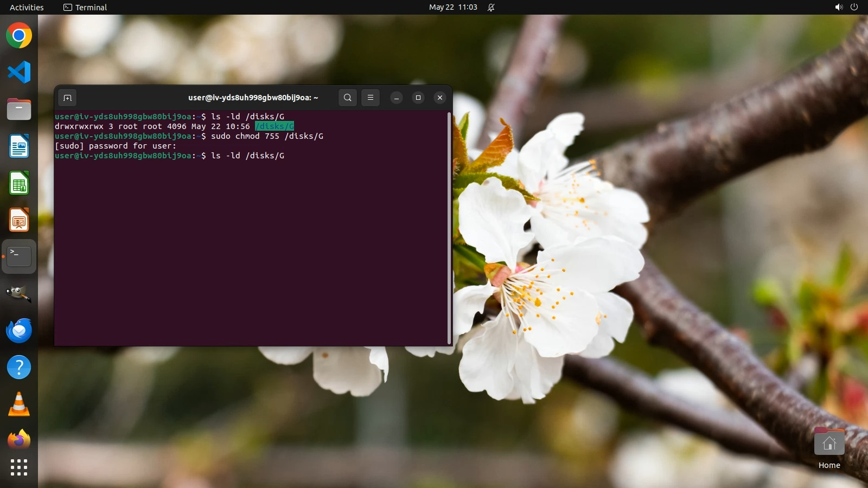Viewport: 868px width, 488px height.
Task: Open the Terminal app menu in top bar
Action: tap(85, 7)
